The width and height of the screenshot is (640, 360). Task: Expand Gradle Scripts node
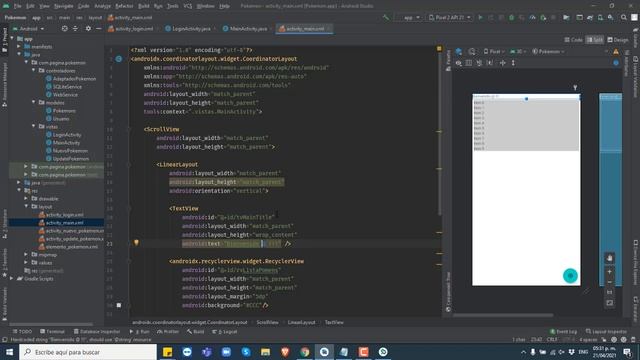coord(11,279)
